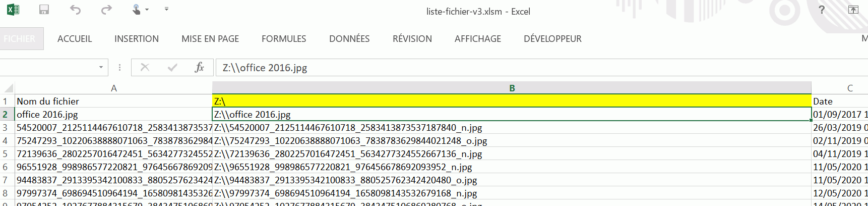Viewport: 868px width, 206px height.
Task: Open Ribbon display options
Action: tap(853, 10)
